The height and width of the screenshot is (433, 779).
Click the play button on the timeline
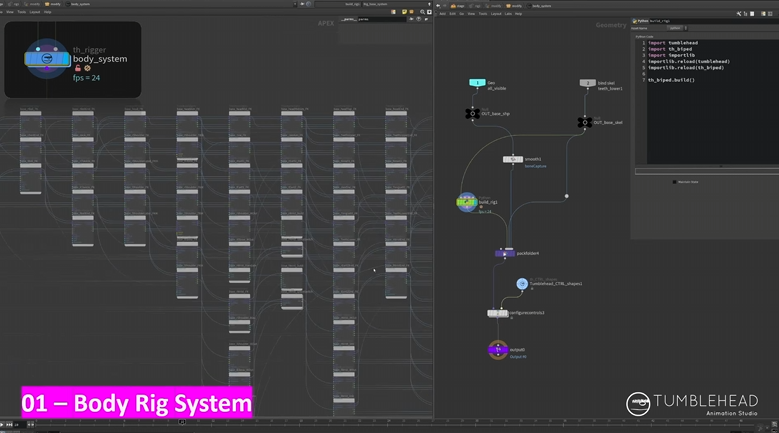tap(2, 425)
